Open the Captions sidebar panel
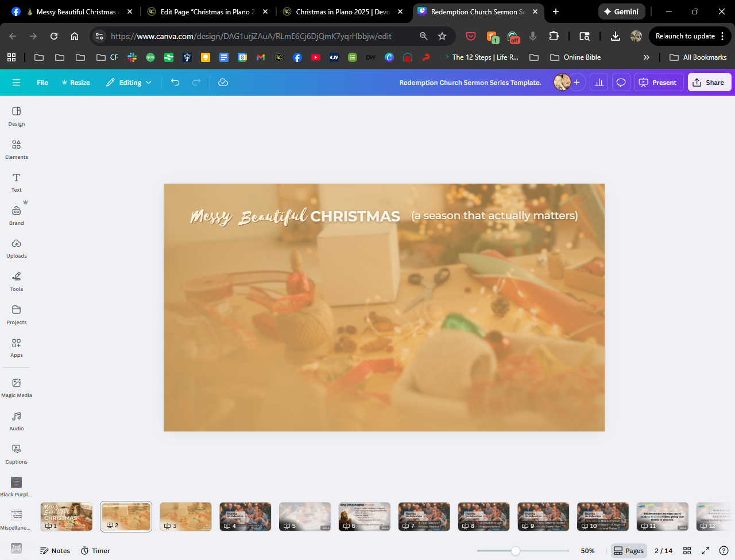 point(16,454)
